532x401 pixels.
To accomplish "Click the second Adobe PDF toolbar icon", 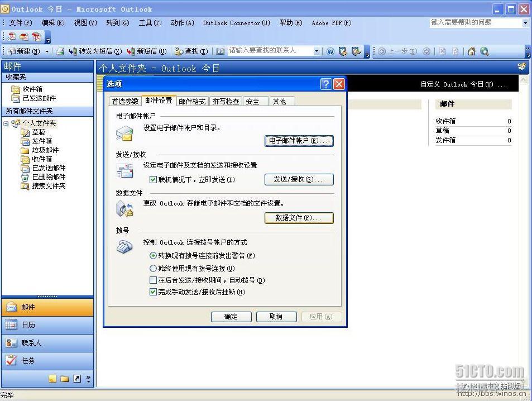I will pyautogui.click(x=24, y=37).
